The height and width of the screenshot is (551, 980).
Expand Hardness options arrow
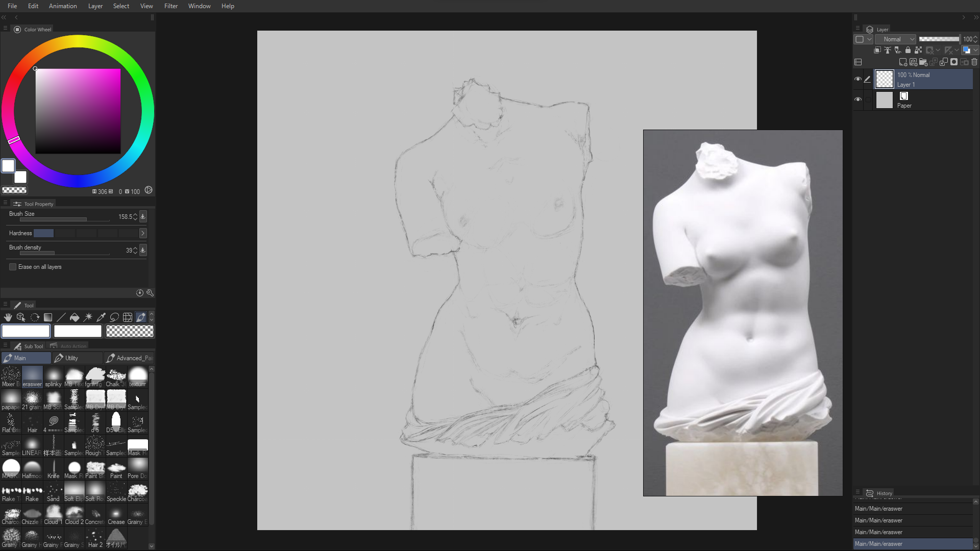pos(143,233)
